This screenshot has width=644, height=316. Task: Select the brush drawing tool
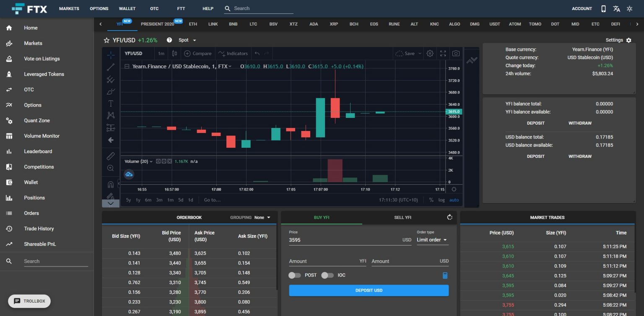(x=111, y=91)
